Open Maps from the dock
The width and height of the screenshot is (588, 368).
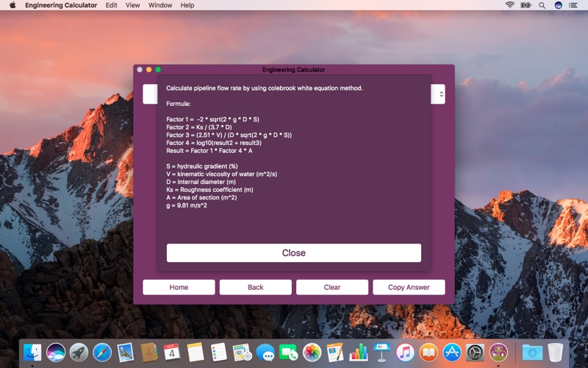click(242, 353)
